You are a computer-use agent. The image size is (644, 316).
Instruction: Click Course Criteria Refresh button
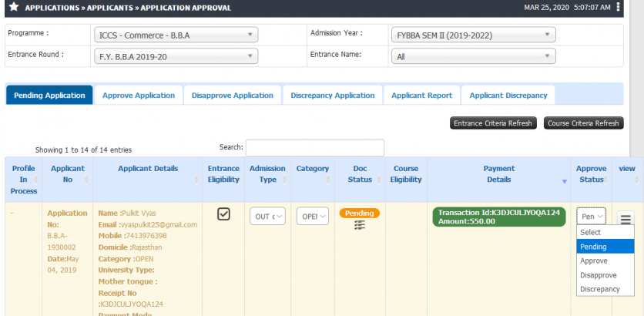click(583, 123)
